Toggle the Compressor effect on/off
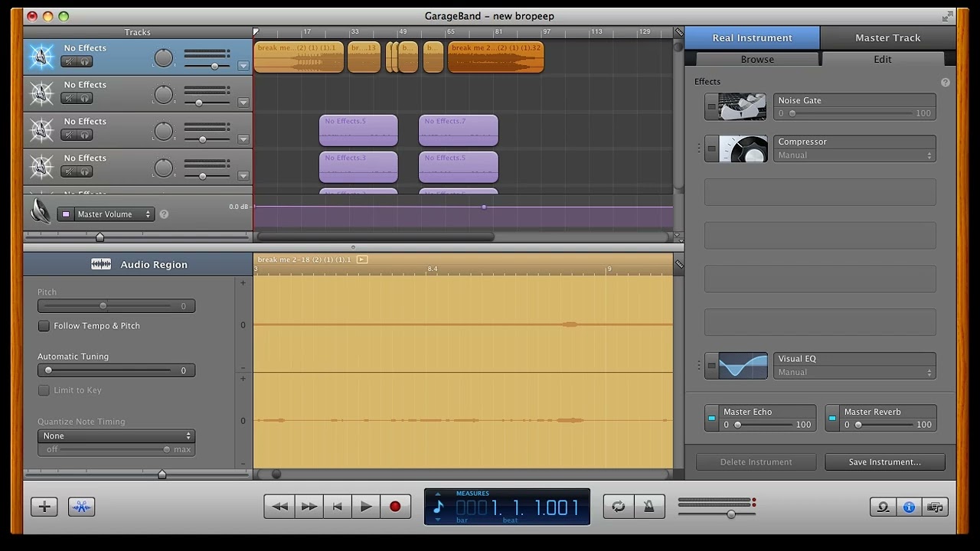 [711, 148]
